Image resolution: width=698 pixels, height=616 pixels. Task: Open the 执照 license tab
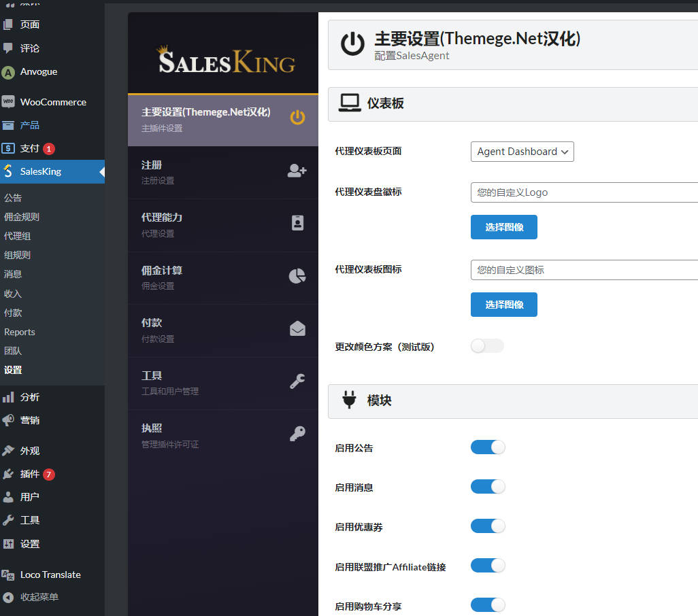[x=223, y=436]
